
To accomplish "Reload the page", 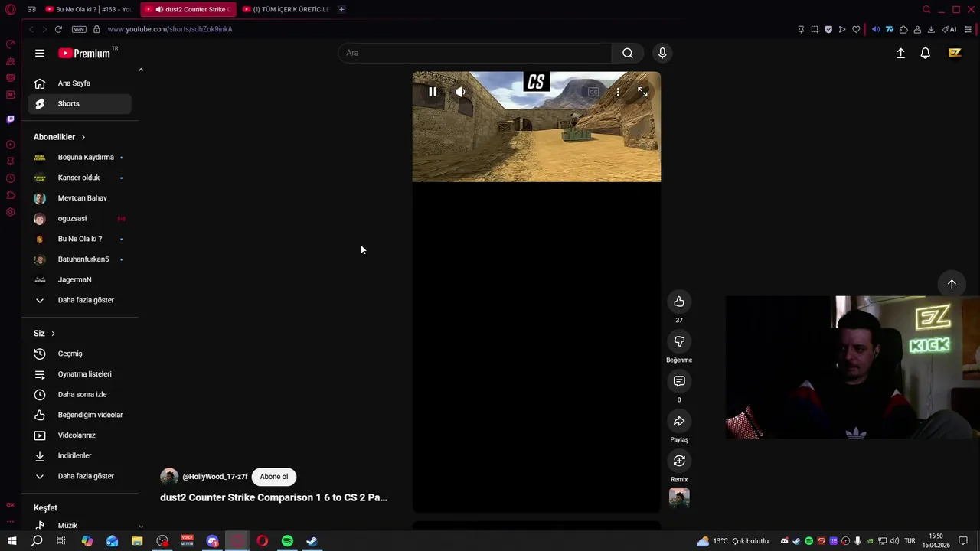I will pyautogui.click(x=58, y=29).
